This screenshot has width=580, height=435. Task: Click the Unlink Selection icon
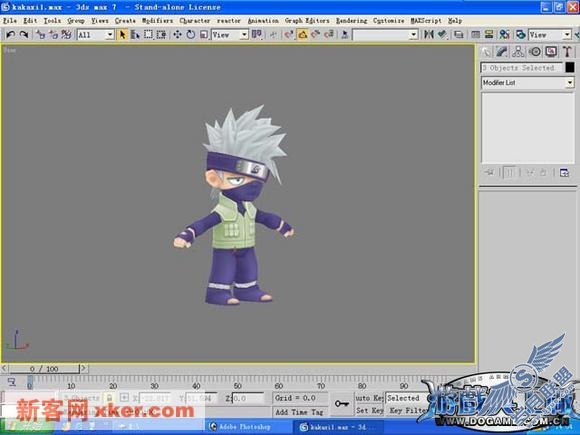[54, 35]
